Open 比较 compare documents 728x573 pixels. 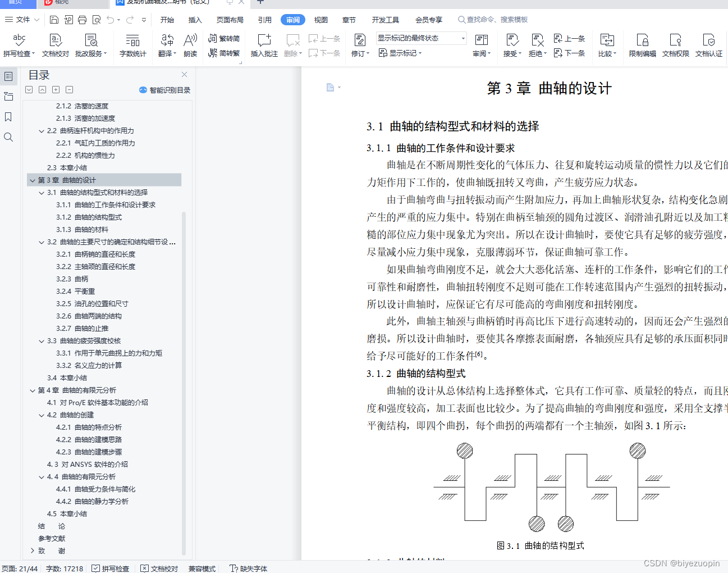607,45
